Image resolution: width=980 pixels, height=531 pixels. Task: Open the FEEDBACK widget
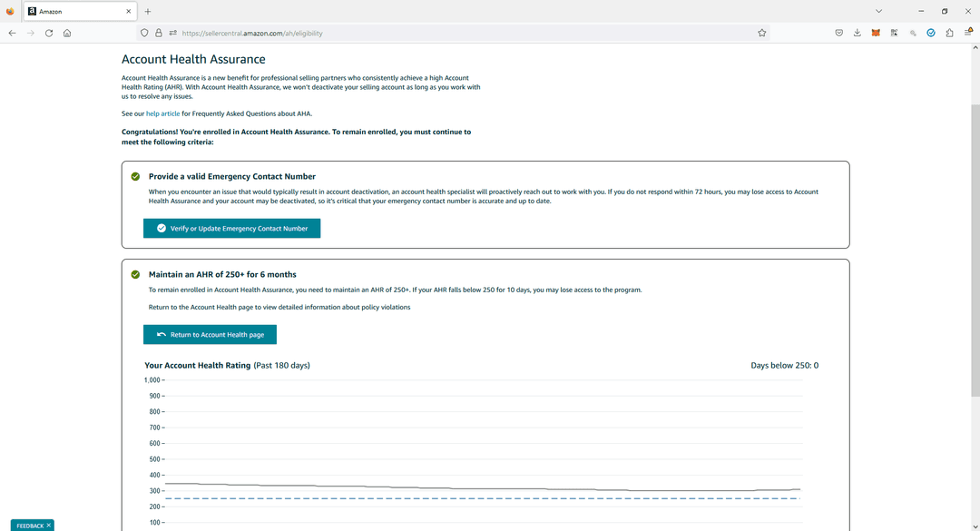[30, 526]
